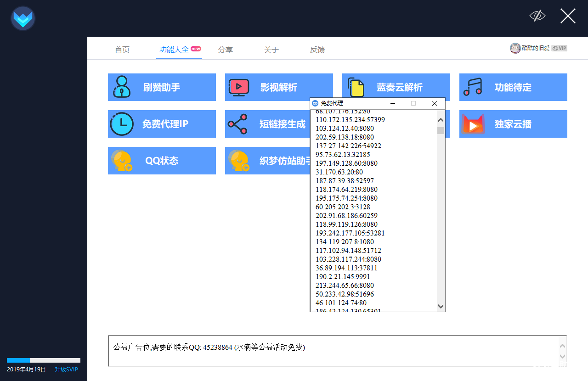
Task: Switch to 分享 tab
Action: (226, 50)
